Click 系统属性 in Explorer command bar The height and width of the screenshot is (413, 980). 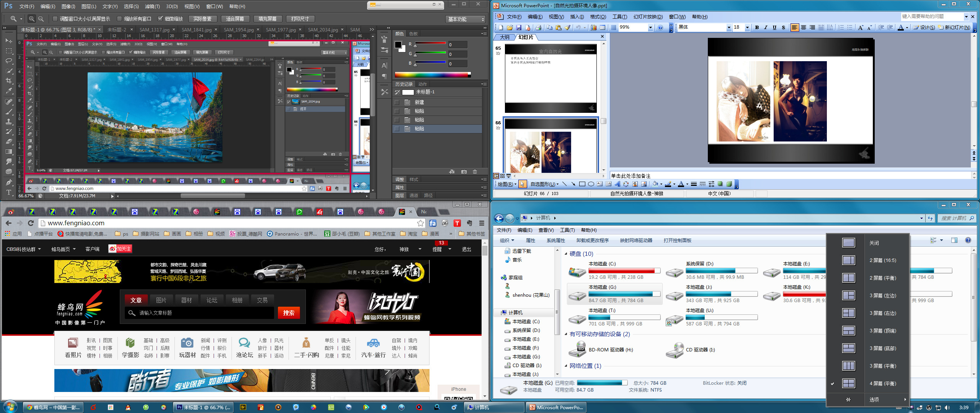pyautogui.click(x=556, y=241)
